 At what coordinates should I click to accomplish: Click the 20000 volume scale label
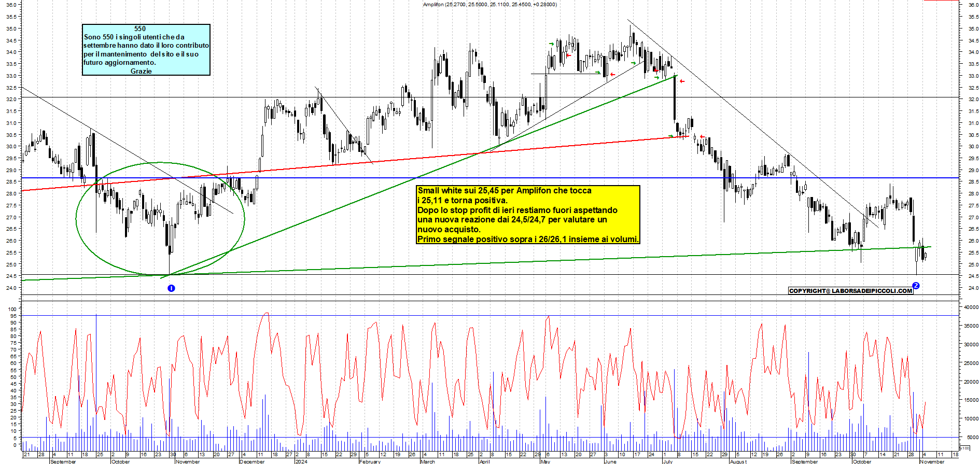(x=971, y=382)
